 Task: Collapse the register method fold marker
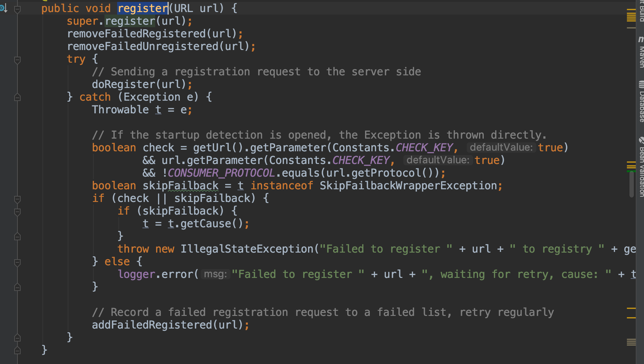pos(17,9)
